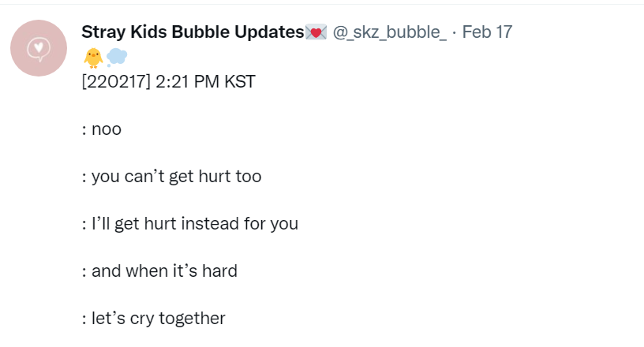
Task: Click the word 'Updates' in the display name
Action: coord(269,32)
